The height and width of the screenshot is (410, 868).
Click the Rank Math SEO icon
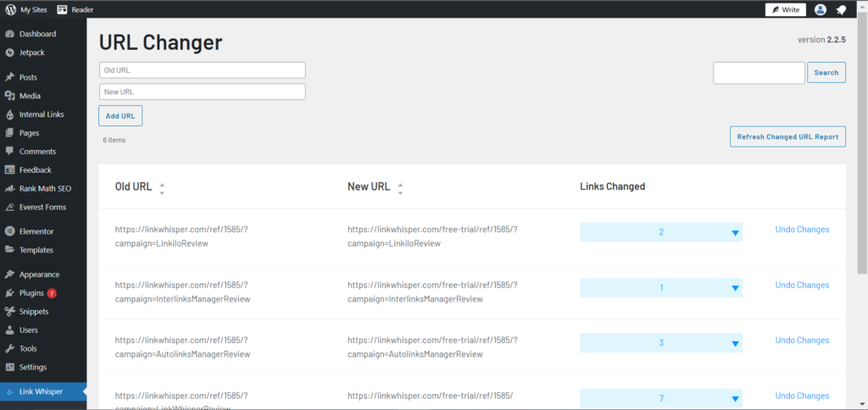pyautogui.click(x=9, y=188)
